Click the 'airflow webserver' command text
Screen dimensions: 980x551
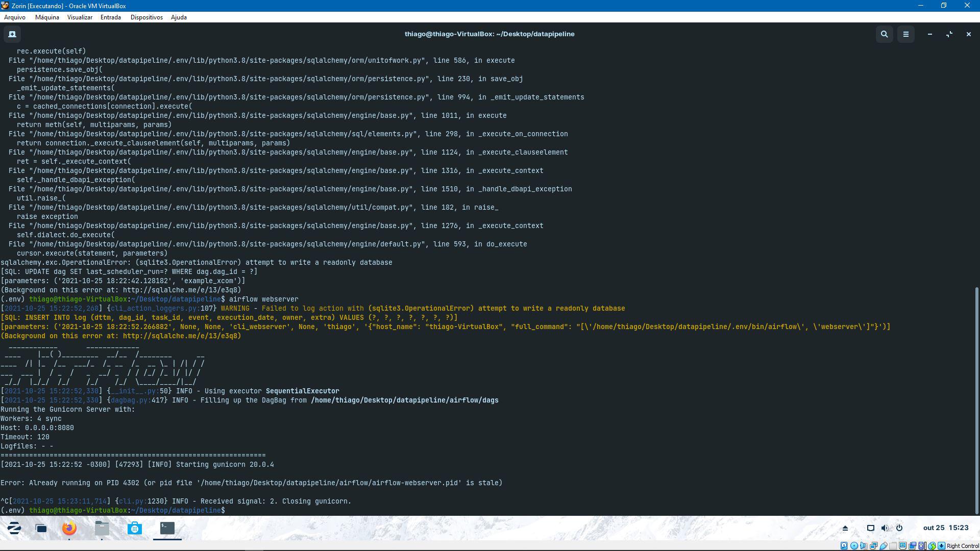[x=264, y=299]
